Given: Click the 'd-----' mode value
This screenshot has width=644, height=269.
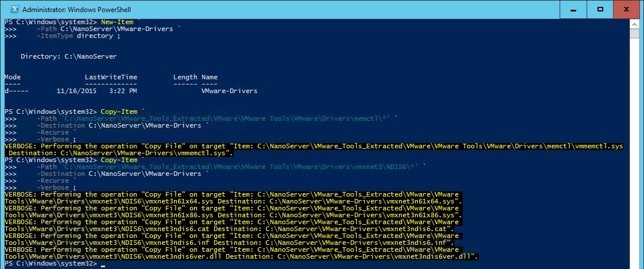Looking at the screenshot, I should coord(17,91).
